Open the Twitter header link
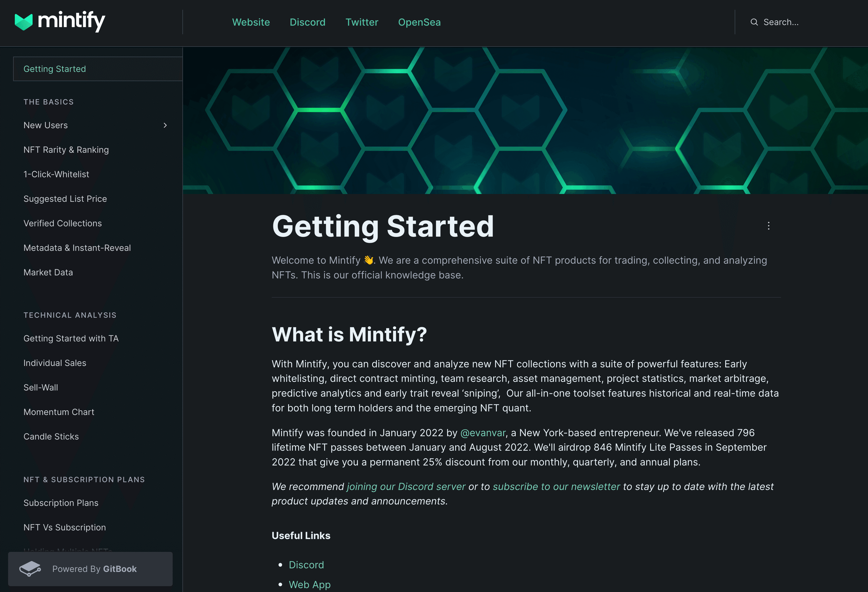 coord(361,22)
